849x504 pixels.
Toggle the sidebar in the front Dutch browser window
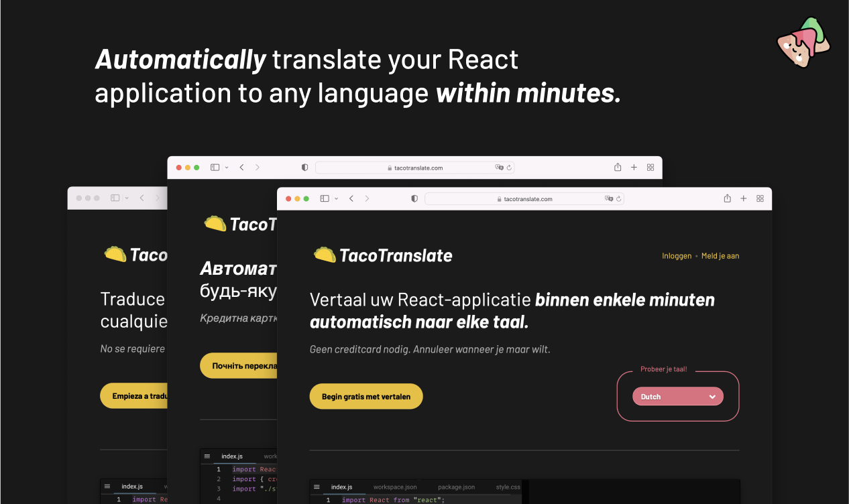coord(325,198)
